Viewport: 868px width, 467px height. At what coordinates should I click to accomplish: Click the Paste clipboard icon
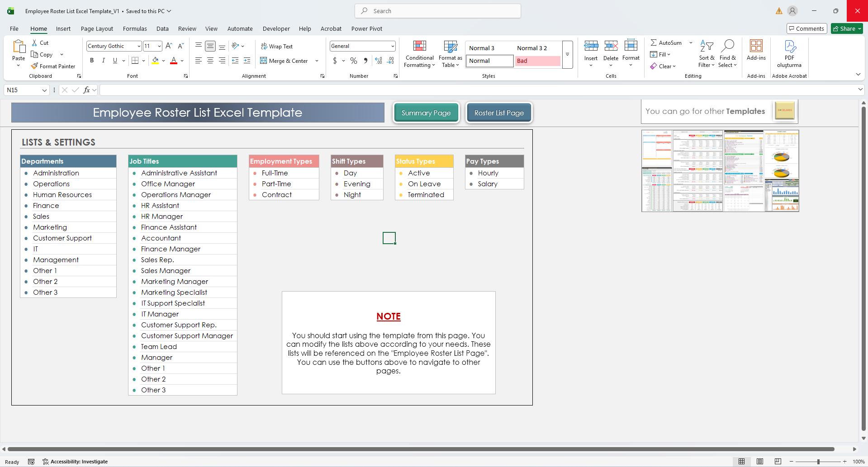tap(19, 46)
